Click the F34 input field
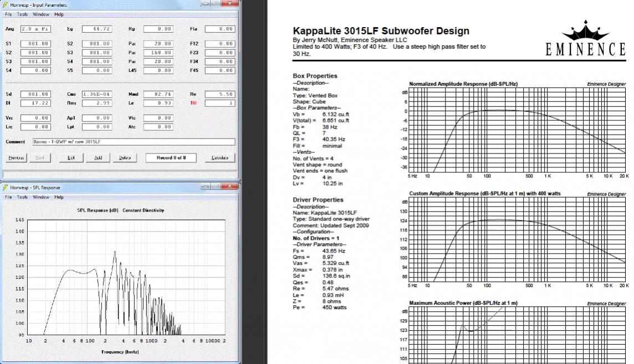634x364 pixels. [x=220, y=61]
